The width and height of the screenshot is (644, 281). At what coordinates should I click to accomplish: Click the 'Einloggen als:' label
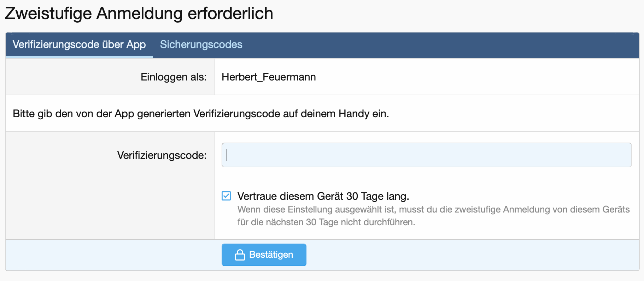174,77
